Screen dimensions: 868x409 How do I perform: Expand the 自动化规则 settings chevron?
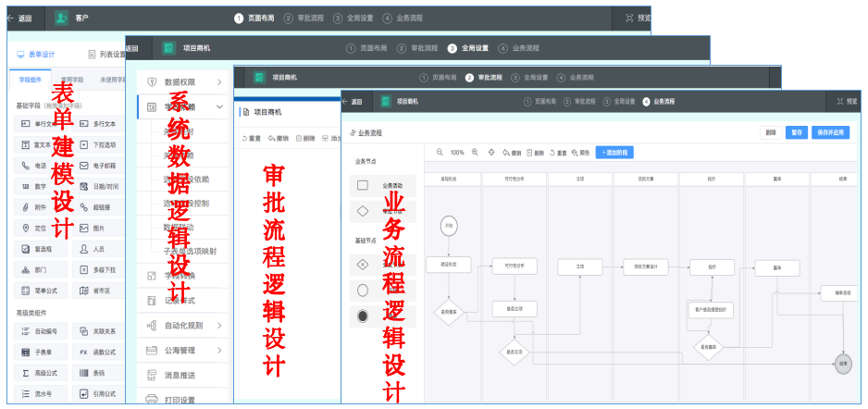point(219,326)
